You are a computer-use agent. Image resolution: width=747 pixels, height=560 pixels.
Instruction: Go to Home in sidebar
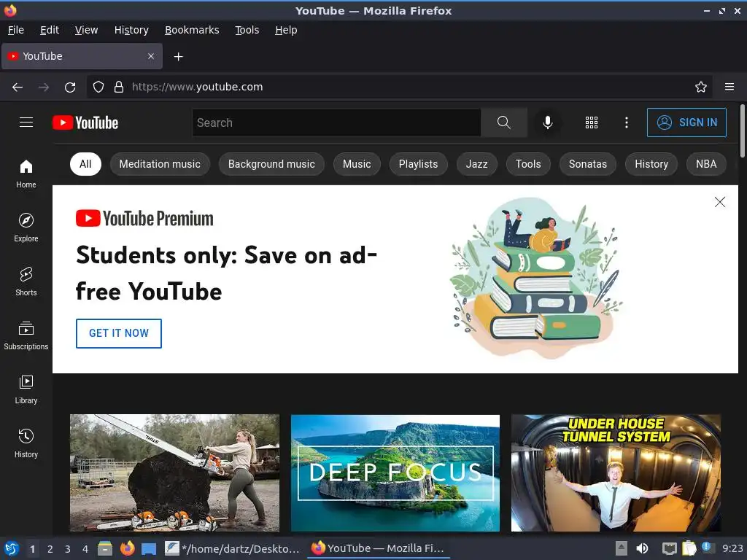point(26,174)
